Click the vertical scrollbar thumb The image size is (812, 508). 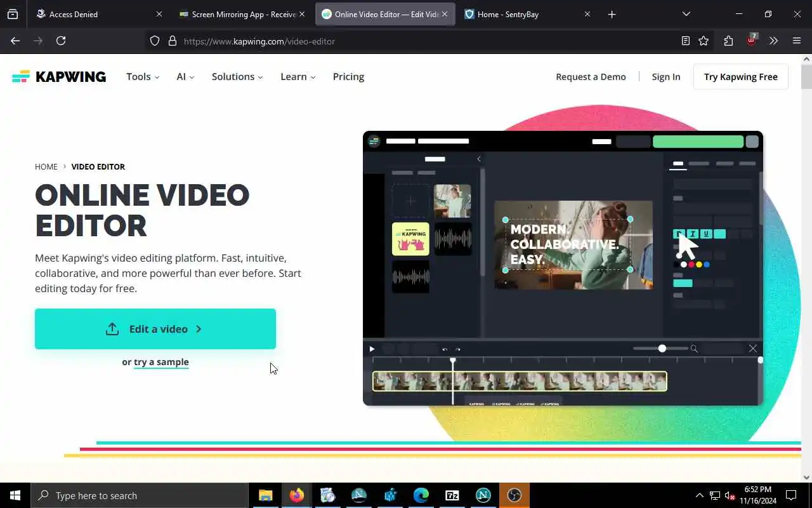(806, 76)
